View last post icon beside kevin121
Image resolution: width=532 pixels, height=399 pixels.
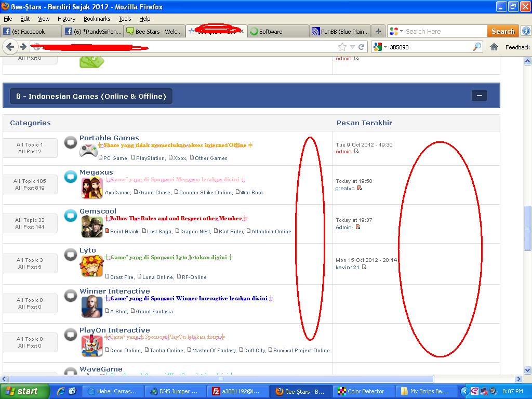[364, 267]
